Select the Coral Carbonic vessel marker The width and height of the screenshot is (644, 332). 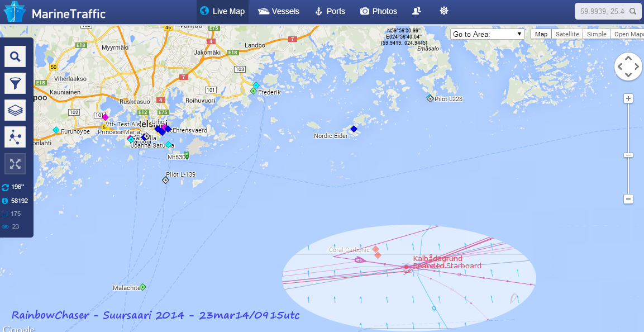pos(375,249)
